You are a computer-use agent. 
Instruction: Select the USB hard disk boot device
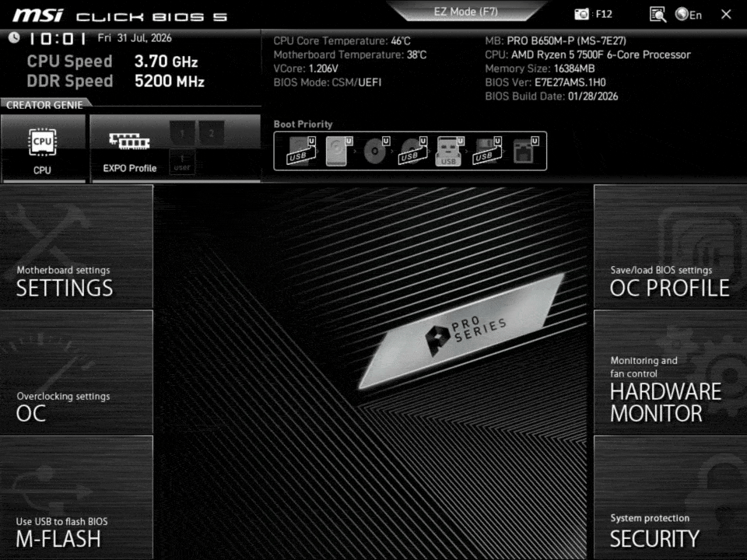point(300,151)
